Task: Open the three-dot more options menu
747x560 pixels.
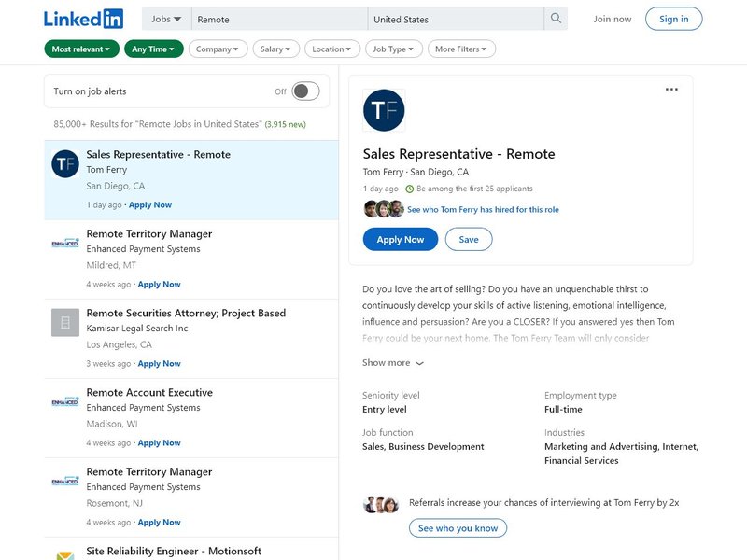Action: [671, 90]
